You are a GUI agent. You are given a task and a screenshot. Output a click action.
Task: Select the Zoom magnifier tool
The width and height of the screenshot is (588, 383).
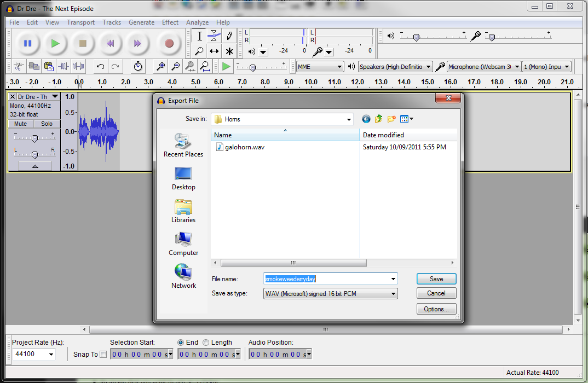point(199,51)
